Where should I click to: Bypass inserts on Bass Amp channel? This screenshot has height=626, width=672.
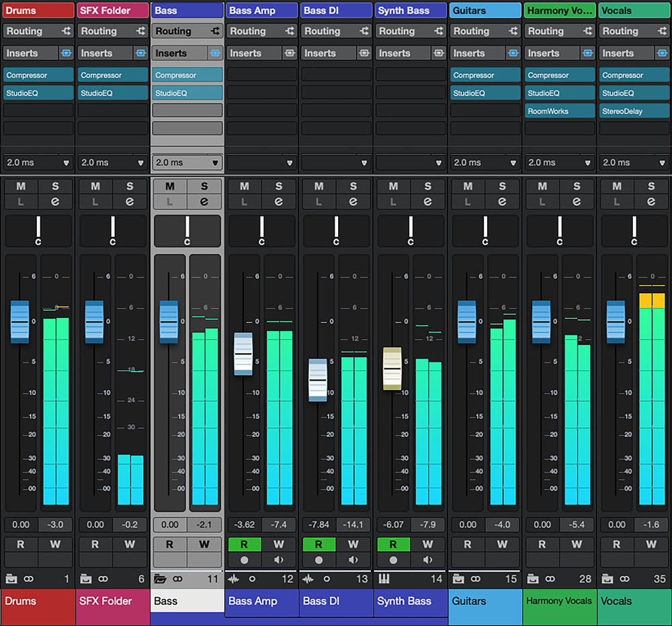point(290,52)
